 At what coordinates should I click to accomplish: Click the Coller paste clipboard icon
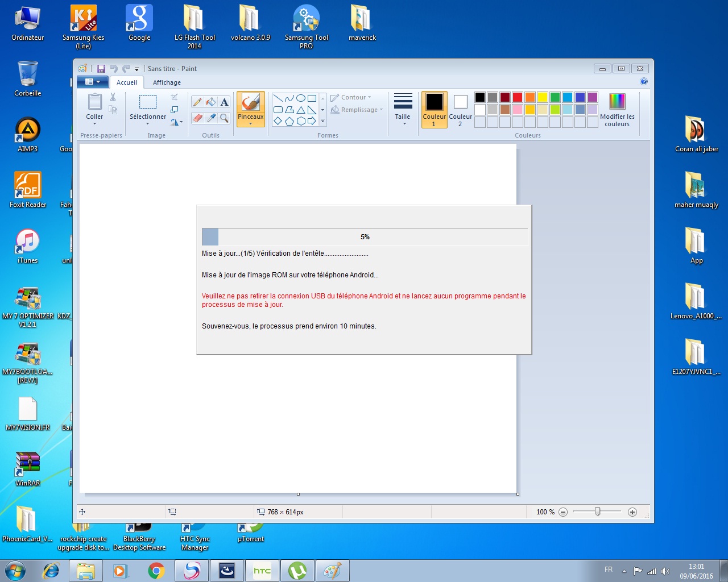(x=95, y=102)
